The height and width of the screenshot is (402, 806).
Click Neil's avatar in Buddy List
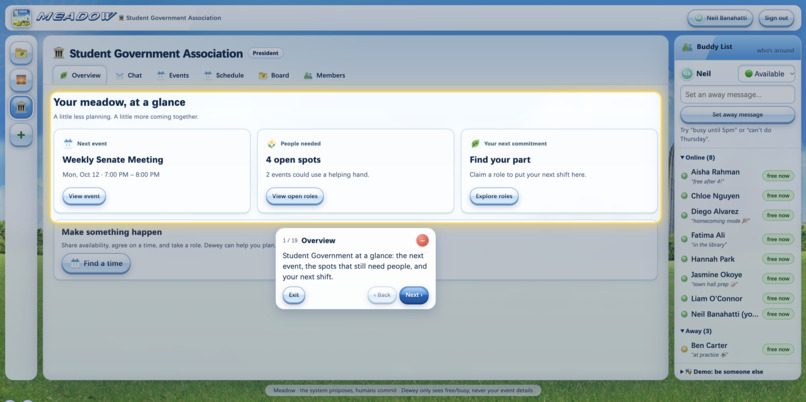click(x=687, y=74)
